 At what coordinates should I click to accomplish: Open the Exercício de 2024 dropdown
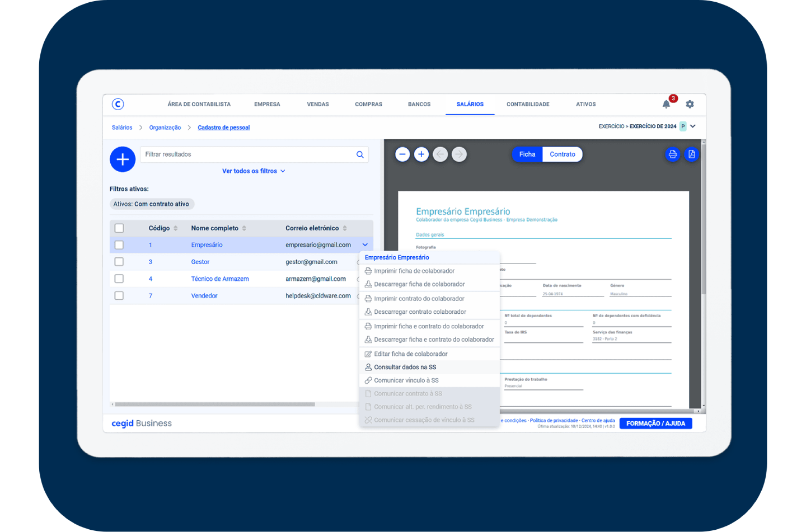[x=693, y=126]
